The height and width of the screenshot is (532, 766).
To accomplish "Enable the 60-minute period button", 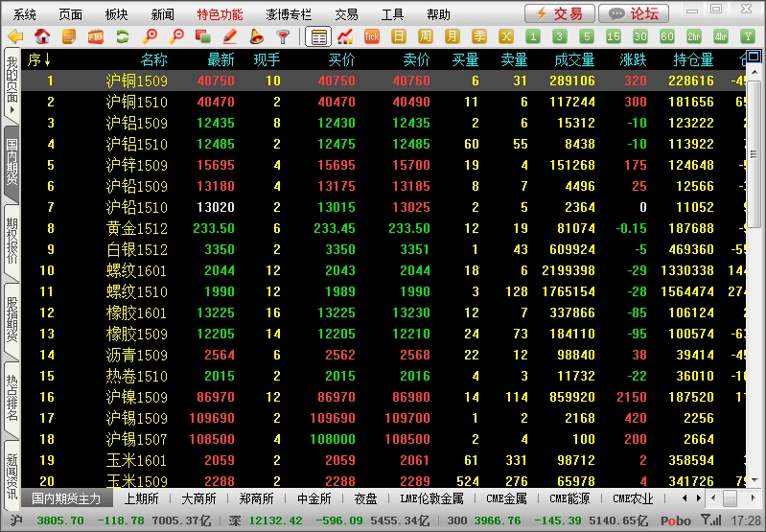I will pos(667,36).
